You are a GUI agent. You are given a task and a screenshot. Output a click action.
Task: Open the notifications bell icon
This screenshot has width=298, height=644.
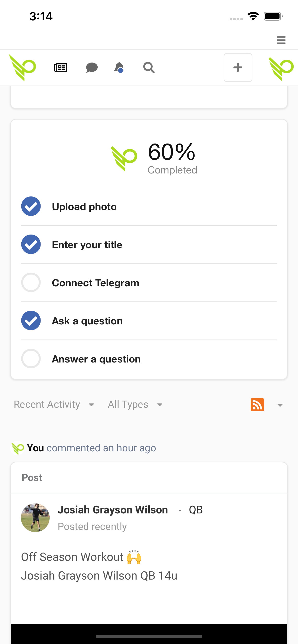point(119,68)
